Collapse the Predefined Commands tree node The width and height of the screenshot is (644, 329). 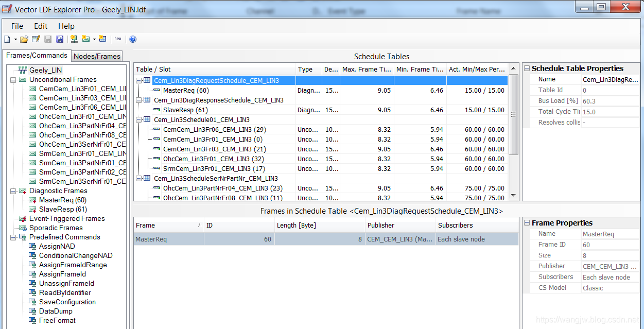click(13, 237)
